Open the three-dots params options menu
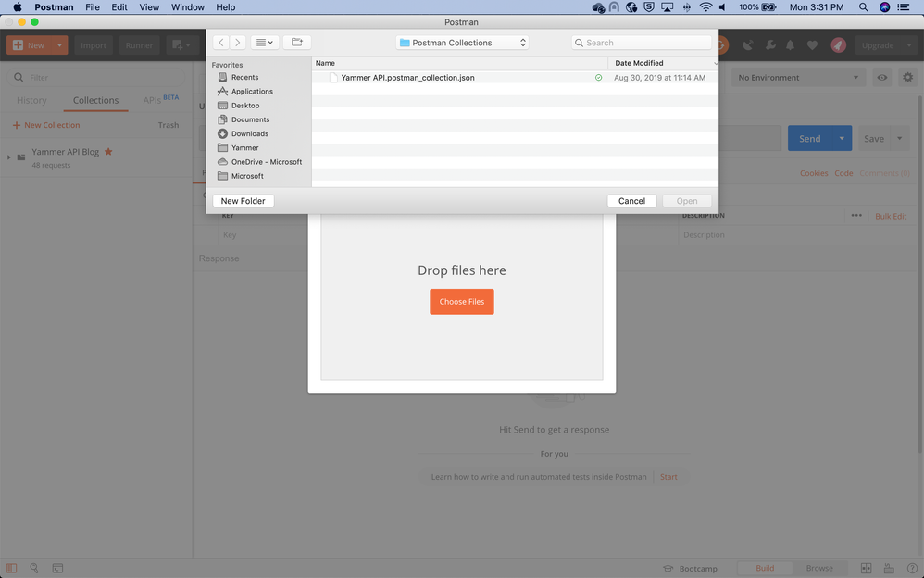The height and width of the screenshot is (578, 924). point(856,216)
